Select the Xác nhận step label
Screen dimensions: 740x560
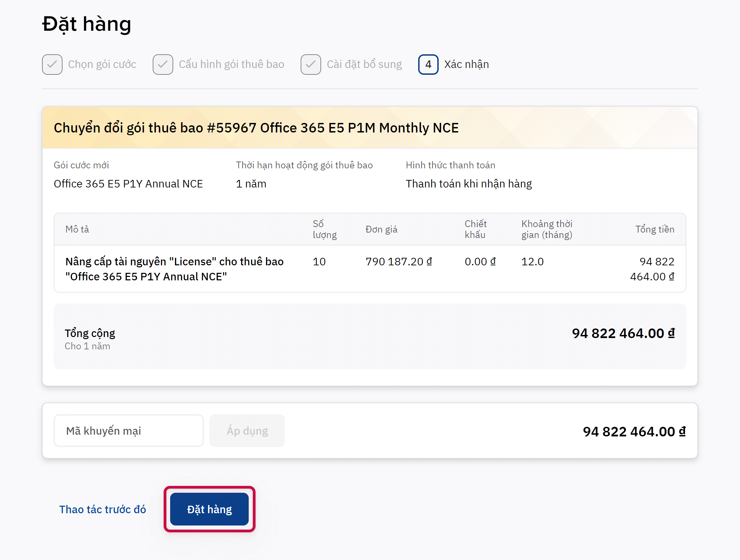(x=466, y=64)
